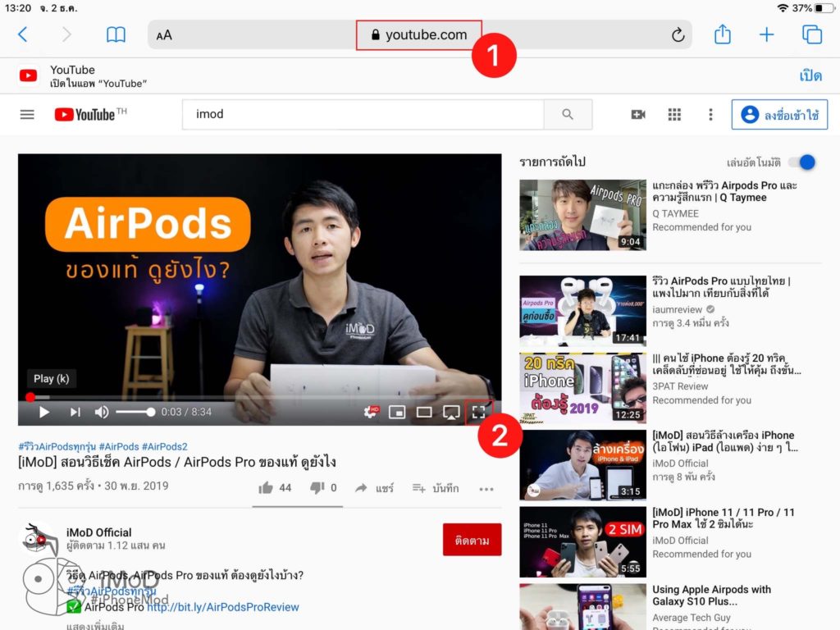Image resolution: width=840 pixels, height=630 pixels.
Task: Open the YouTube sidebar hamburger menu
Action: (27, 114)
